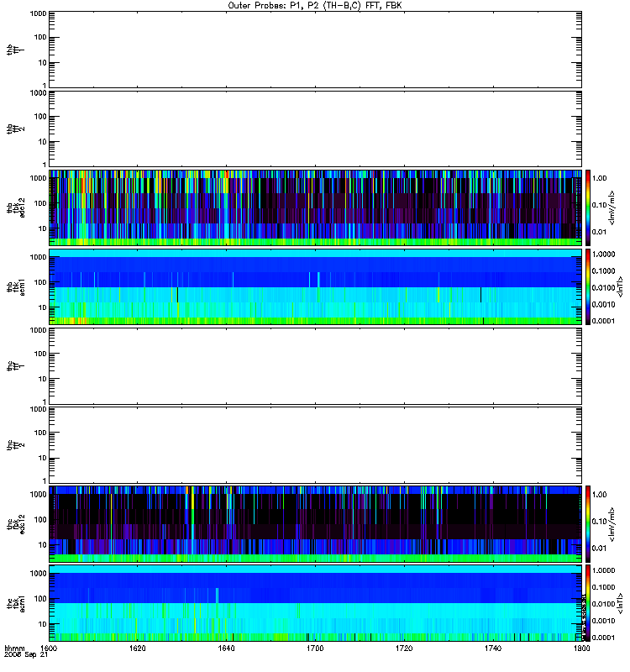This screenshot has width=630, height=672.
Task: Click the thb fbk edc12 axis label
Action: [15, 207]
